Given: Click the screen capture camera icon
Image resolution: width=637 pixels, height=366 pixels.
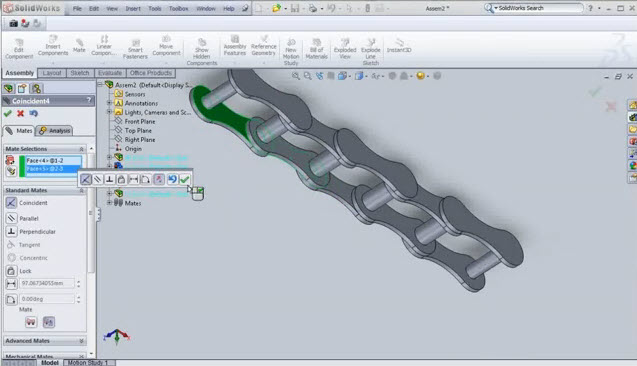Looking at the screenshot, I should pos(13,24).
